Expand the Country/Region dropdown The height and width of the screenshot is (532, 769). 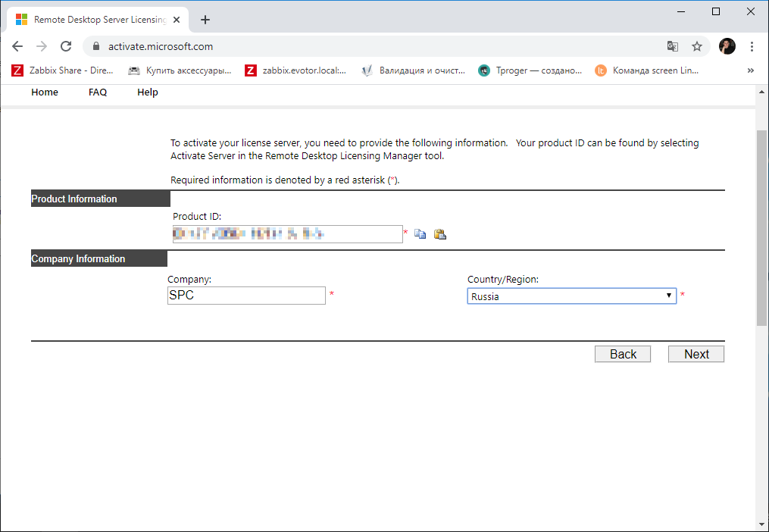click(572, 296)
